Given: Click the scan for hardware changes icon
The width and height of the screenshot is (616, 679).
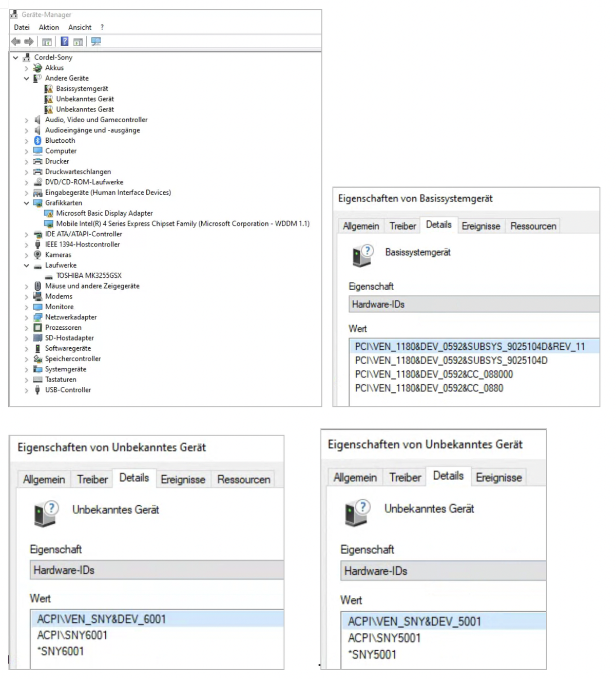Looking at the screenshot, I should pyautogui.click(x=96, y=42).
